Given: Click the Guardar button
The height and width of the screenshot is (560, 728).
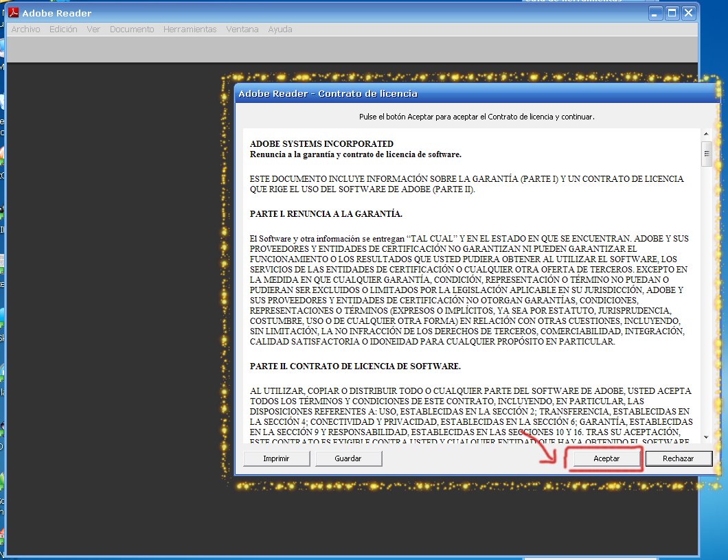Looking at the screenshot, I should pyautogui.click(x=348, y=458).
